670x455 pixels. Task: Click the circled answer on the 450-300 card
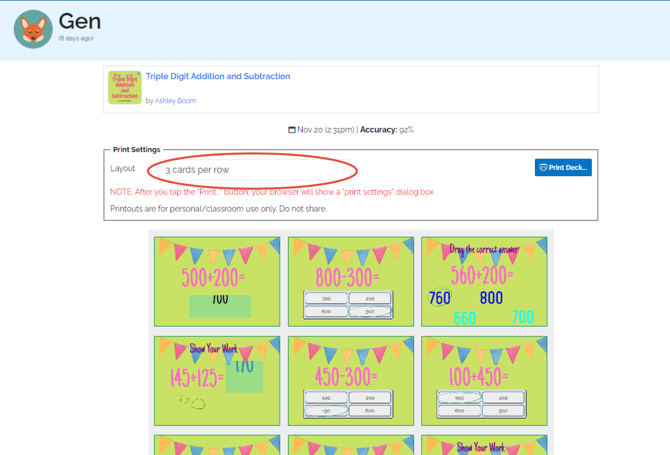click(x=326, y=411)
